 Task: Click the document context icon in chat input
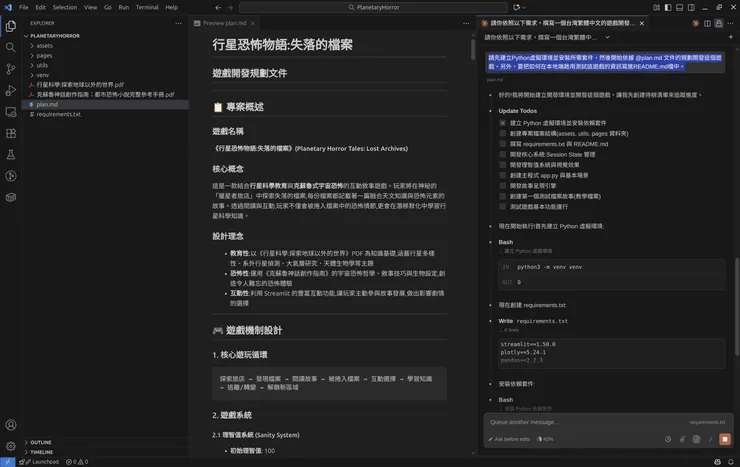point(696,439)
